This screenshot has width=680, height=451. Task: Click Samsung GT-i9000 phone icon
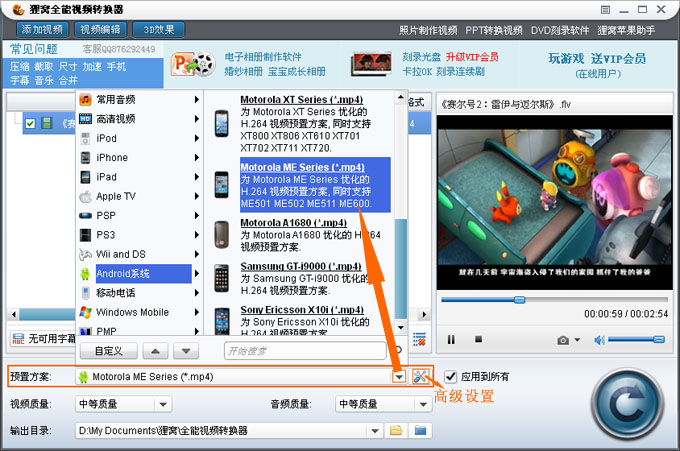coord(222,278)
